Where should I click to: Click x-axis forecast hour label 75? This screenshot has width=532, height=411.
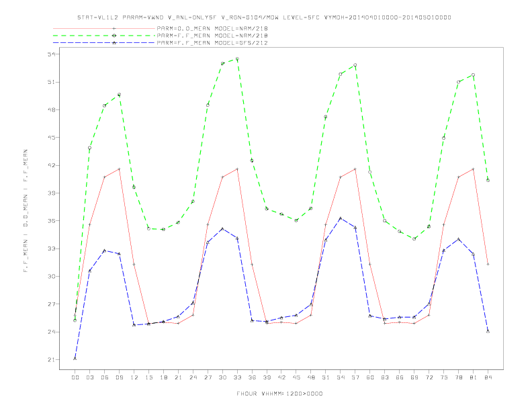(x=444, y=377)
